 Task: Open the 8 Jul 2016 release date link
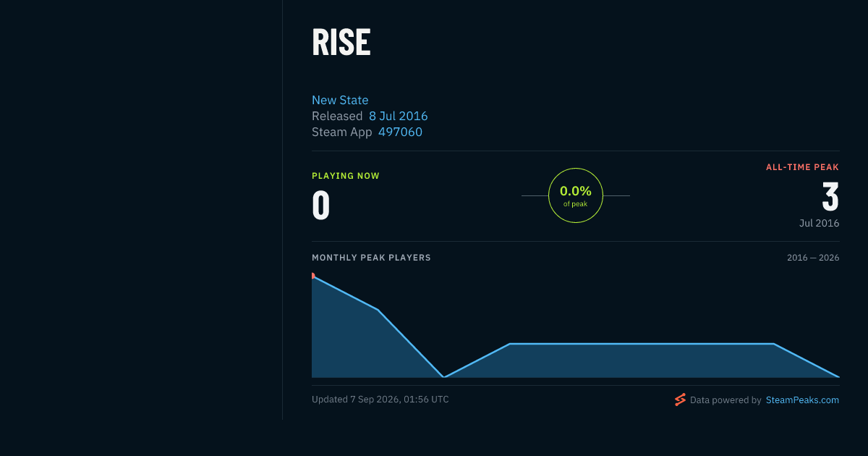(x=399, y=116)
